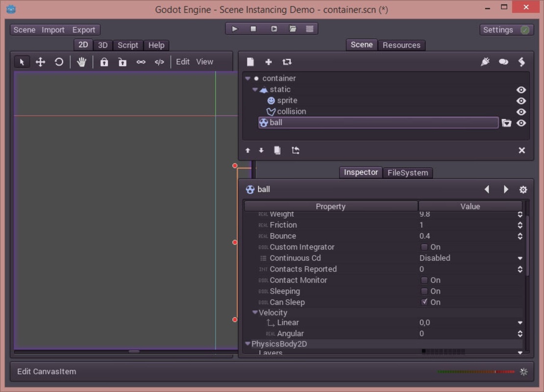Go to previous inspected object
544x392 pixels.
487,189
